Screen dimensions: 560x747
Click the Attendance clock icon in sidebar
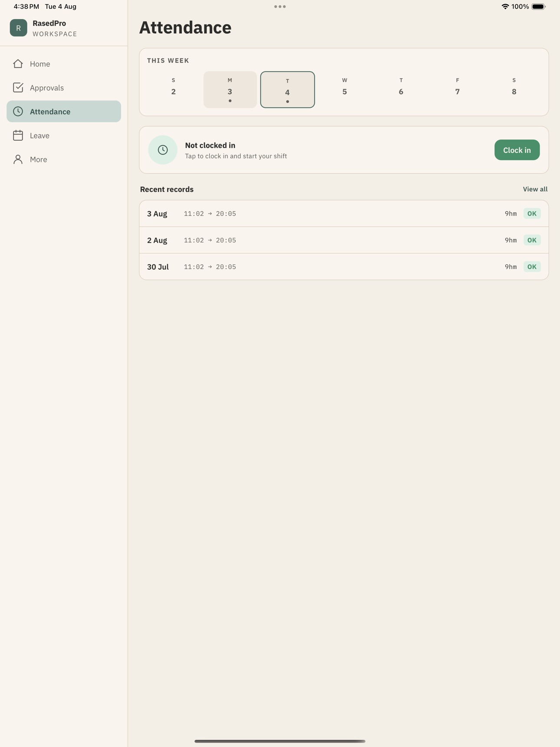[18, 112]
